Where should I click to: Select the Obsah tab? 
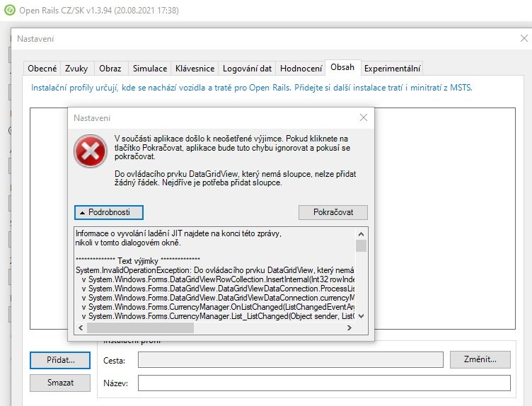pyautogui.click(x=342, y=67)
